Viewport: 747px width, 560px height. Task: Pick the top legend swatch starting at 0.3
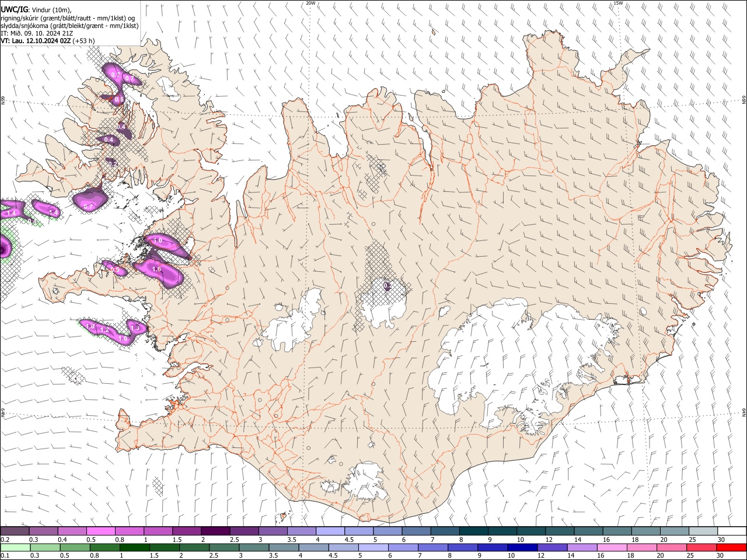pyautogui.click(x=43, y=531)
